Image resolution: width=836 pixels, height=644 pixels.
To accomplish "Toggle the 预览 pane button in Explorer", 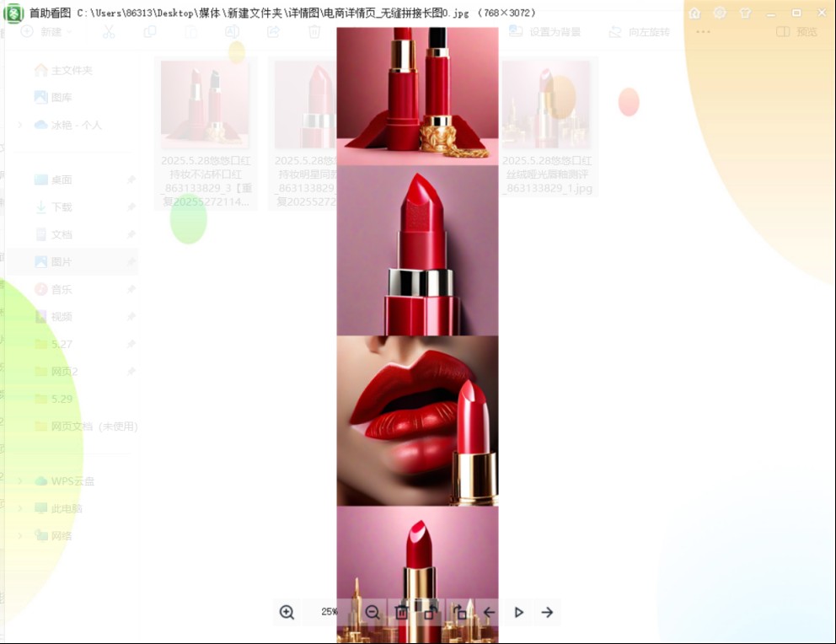I will click(796, 32).
